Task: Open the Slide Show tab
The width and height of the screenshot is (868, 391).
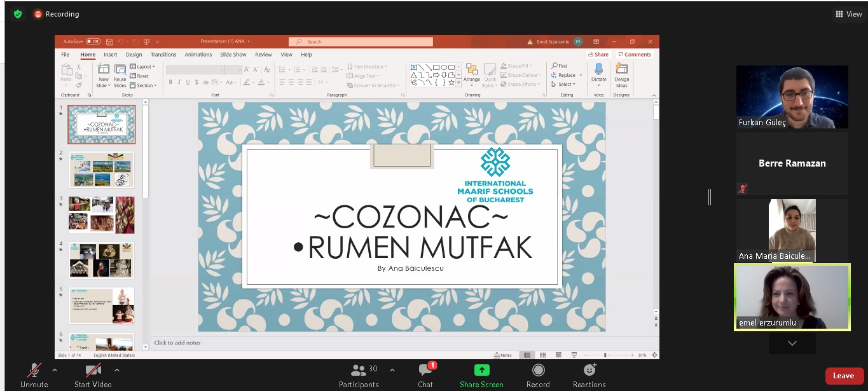Action: tap(233, 55)
